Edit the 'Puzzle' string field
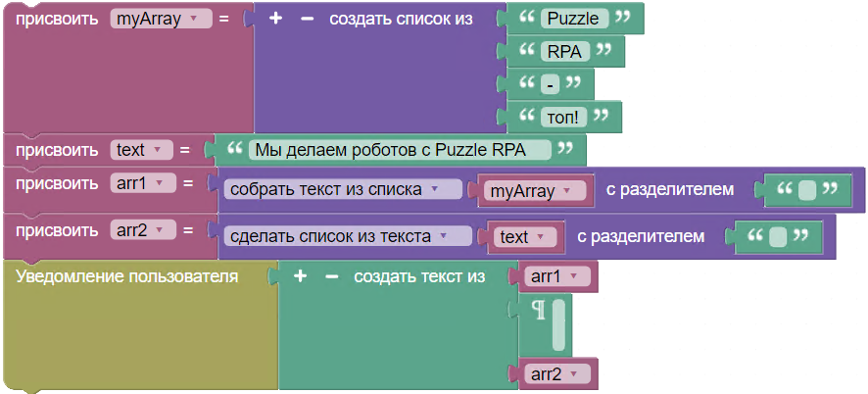Viewport: 868px width, 394px height. point(575,19)
